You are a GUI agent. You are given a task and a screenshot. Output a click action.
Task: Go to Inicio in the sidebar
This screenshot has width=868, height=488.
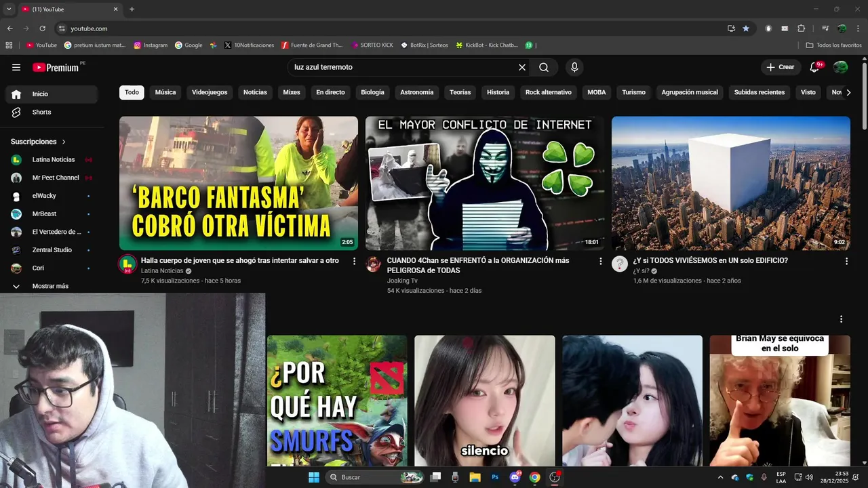52,94
